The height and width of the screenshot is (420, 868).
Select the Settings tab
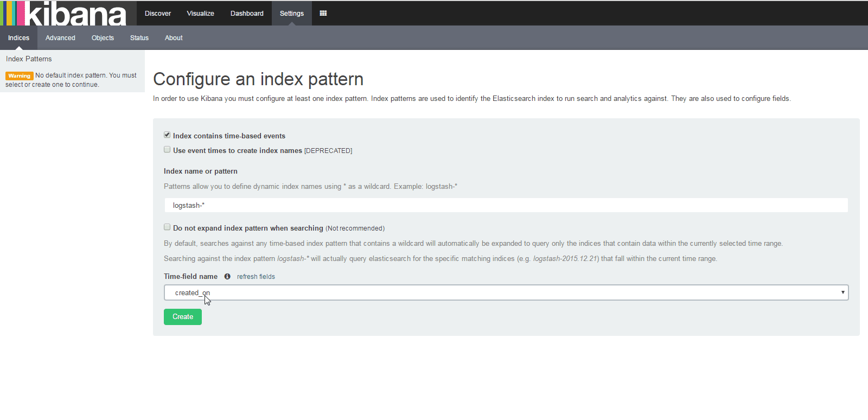tap(292, 13)
